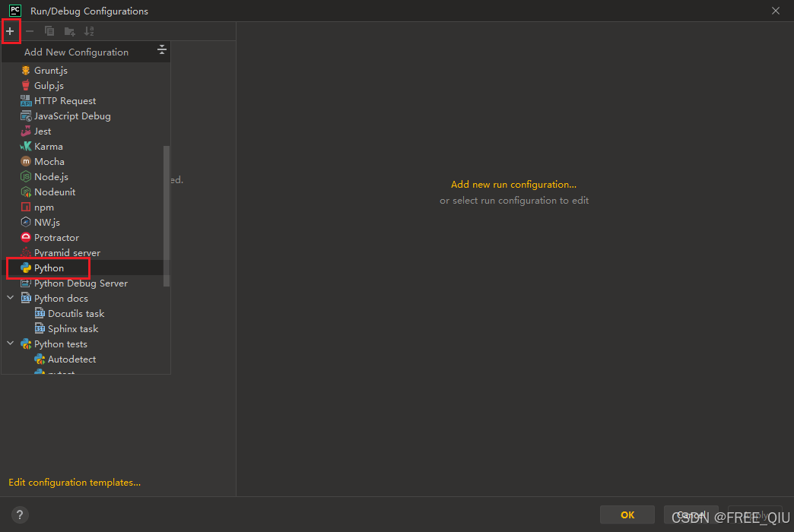Select Node.js from the list
The width and height of the screenshot is (794, 532).
(x=51, y=176)
